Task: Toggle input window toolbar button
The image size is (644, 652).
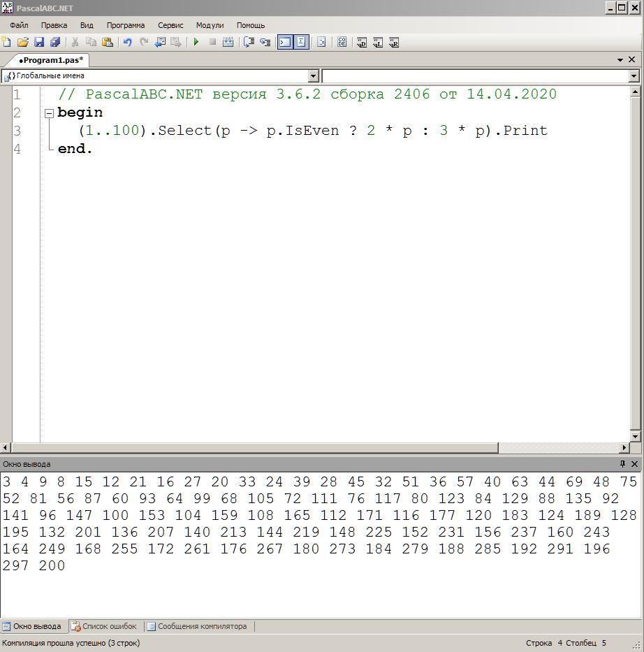Action: click(301, 42)
